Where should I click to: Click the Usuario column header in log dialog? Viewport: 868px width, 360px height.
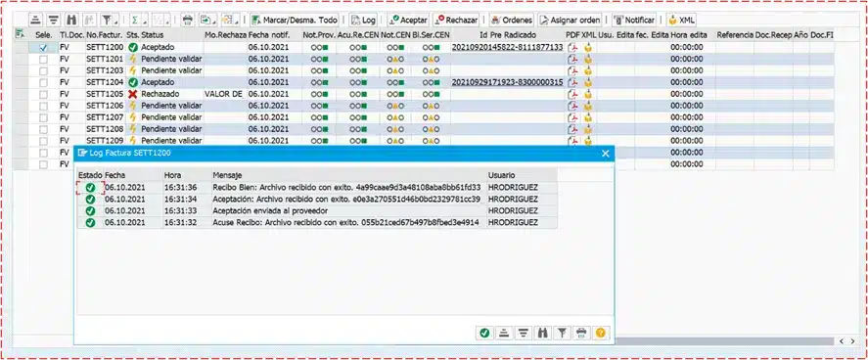click(x=522, y=175)
